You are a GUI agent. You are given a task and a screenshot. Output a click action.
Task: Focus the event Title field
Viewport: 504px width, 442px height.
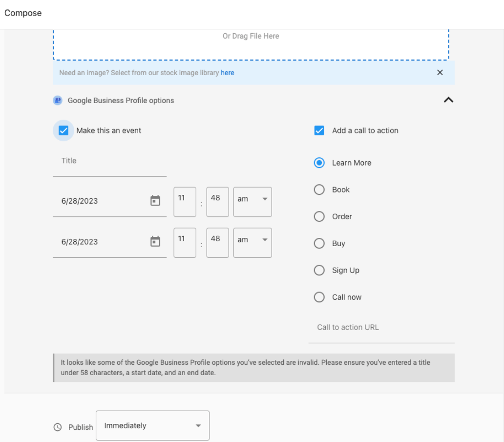pos(109,161)
